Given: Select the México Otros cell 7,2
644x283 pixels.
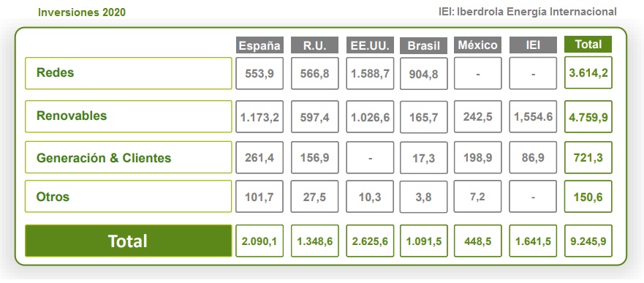Looking at the screenshot, I should click(x=477, y=196).
